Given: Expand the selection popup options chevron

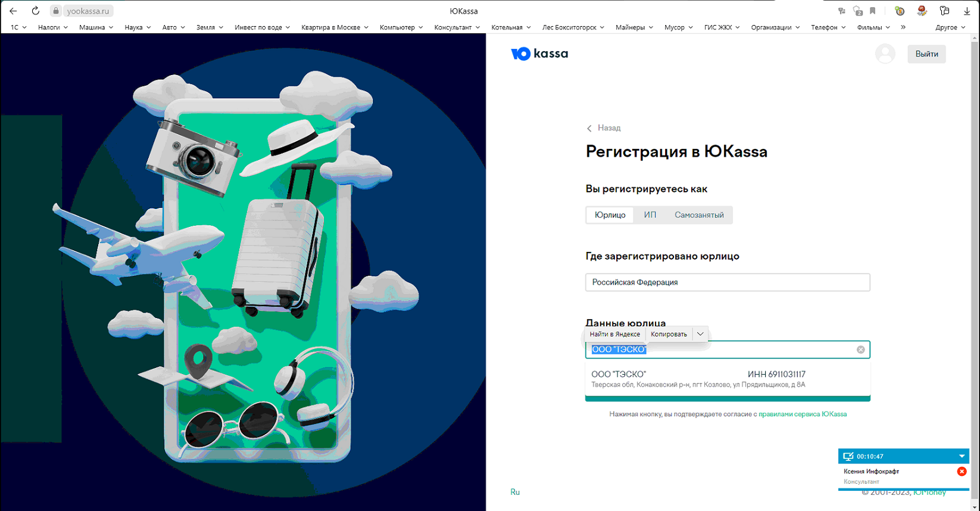Looking at the screenshot, I should tap(700, 334).
